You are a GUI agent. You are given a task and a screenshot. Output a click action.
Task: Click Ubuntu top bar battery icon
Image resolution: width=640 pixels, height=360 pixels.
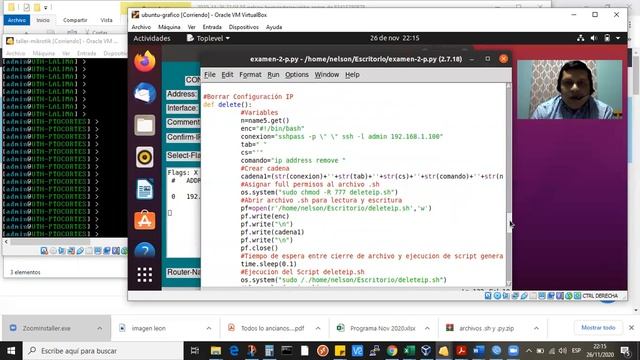point(607,38)
